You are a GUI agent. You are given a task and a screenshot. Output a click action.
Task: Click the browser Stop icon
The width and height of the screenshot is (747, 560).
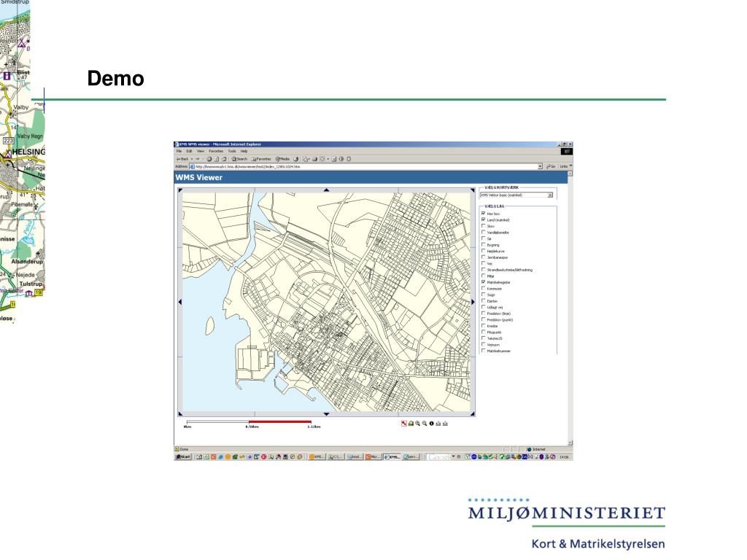pyautogui.click(x=209, y=159)
